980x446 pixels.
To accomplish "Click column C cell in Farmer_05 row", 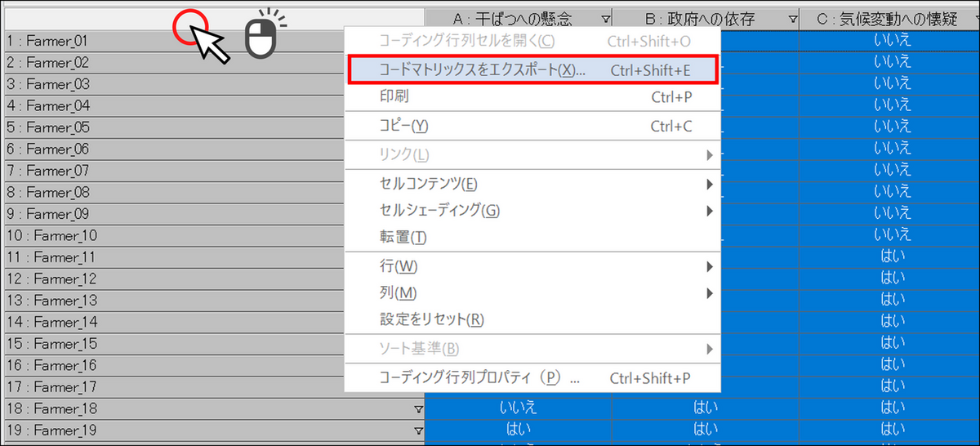I will tap(892, 127).
